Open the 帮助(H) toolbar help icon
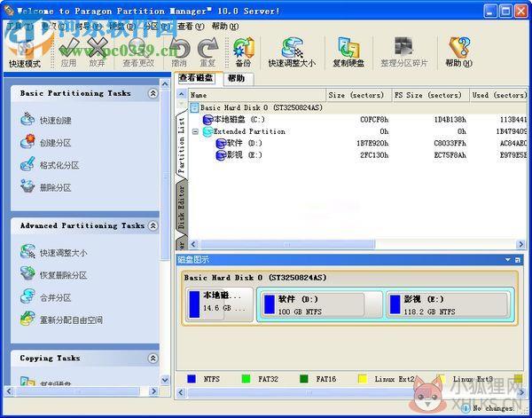The width and height of the screenshot is (532, 418). 458,52
